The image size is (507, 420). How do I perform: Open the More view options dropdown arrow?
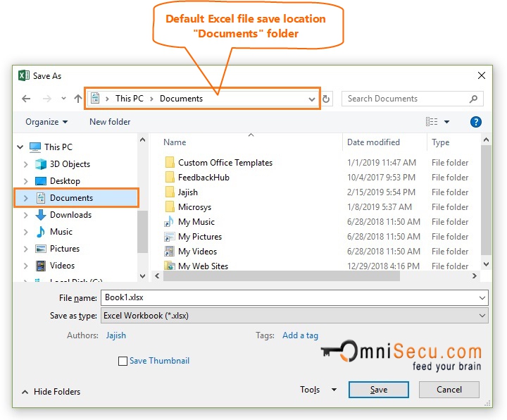447,122
